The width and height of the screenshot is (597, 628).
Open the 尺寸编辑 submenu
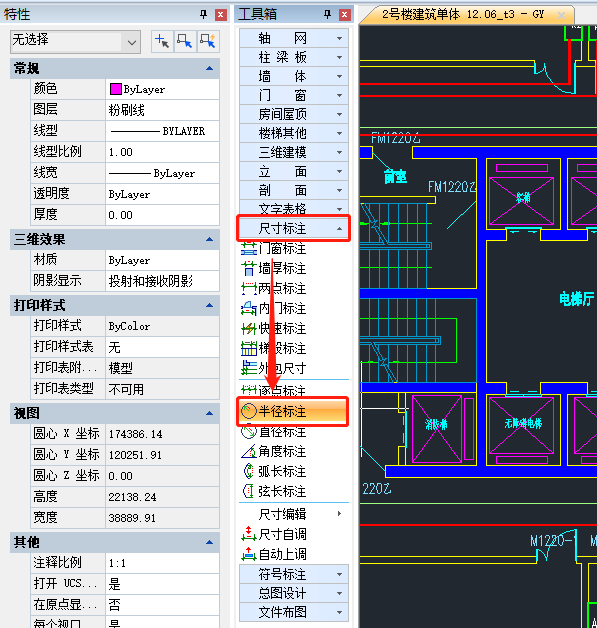click(294, 514)
